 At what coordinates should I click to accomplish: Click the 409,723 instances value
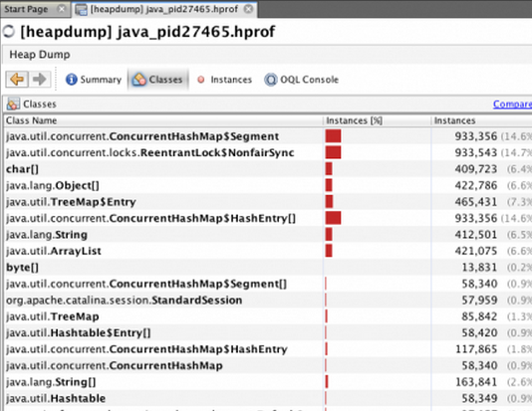point(475,169)
